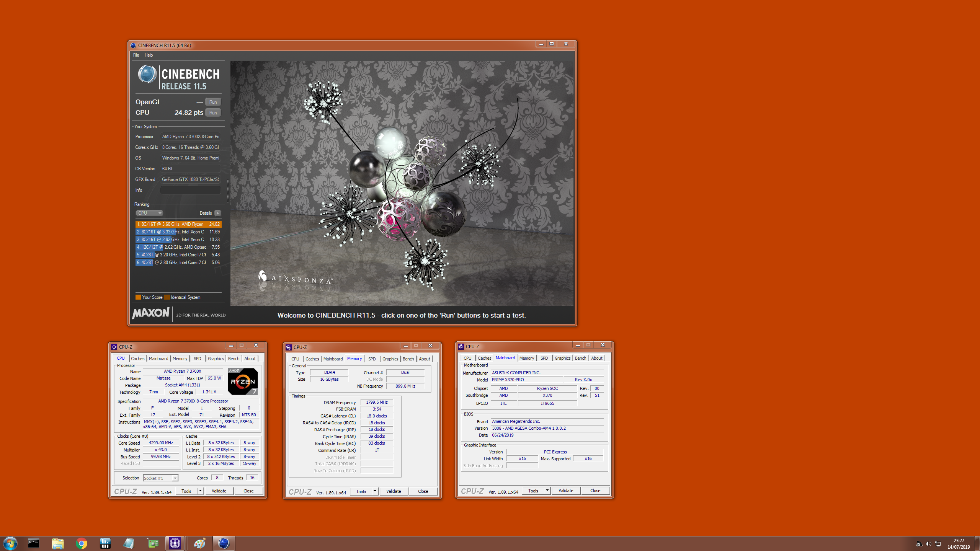Run the CPU test in Cinebench
This screenshot has width=980, height=551.
pyautogui.click(x=213, y=113)
